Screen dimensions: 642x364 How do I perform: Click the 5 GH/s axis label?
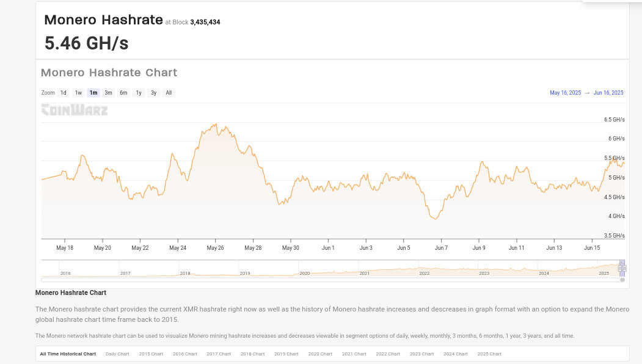pyautogui.click(x=616, y=178)
